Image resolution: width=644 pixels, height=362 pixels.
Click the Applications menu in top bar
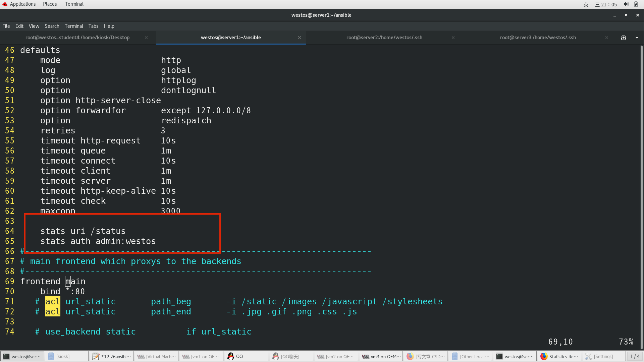22,4
